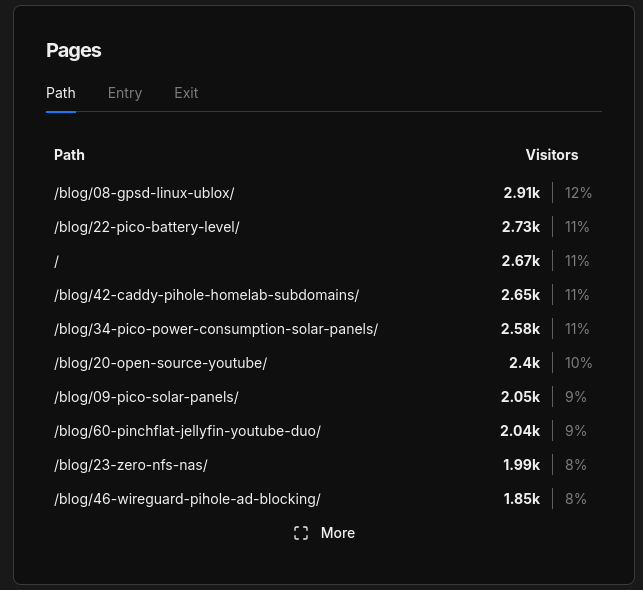Open /blog/08-gpsd-linux-ublox/ path link

tap(144, 193)
